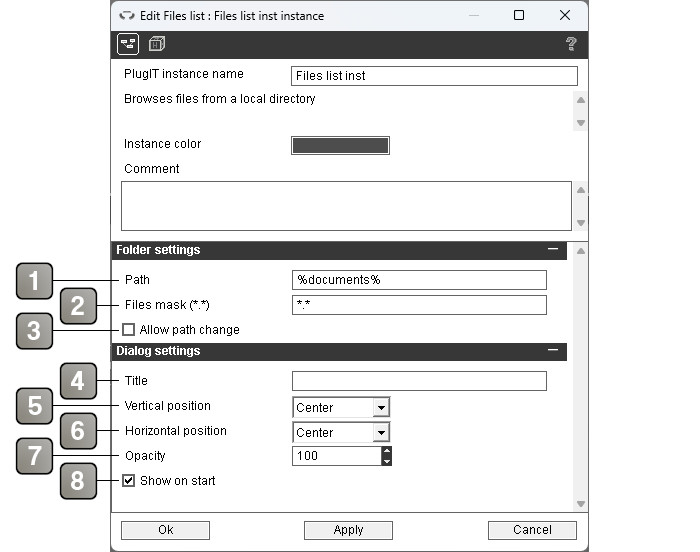This screenshot has width=700, height=552.
Task: Click the app icon in title bar
Action: pyautogui.click(x=127, y=16)
